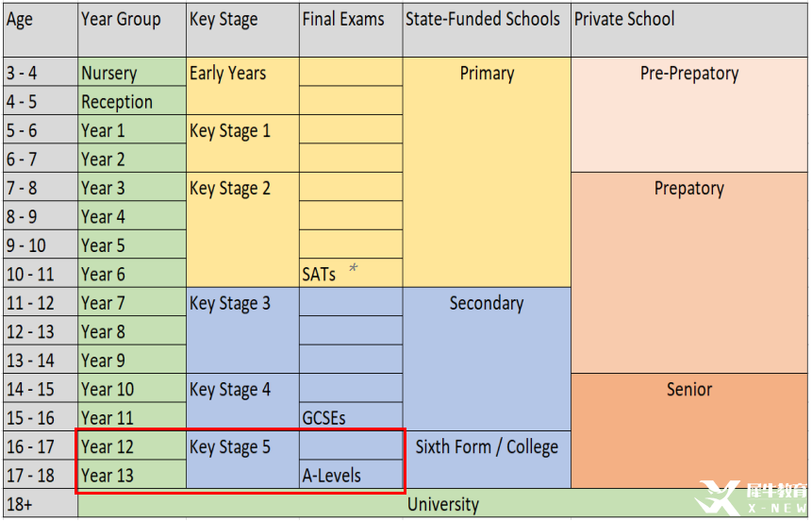Click the asterisk next to SATs
The image size is (812, 521).
point(354,269)
